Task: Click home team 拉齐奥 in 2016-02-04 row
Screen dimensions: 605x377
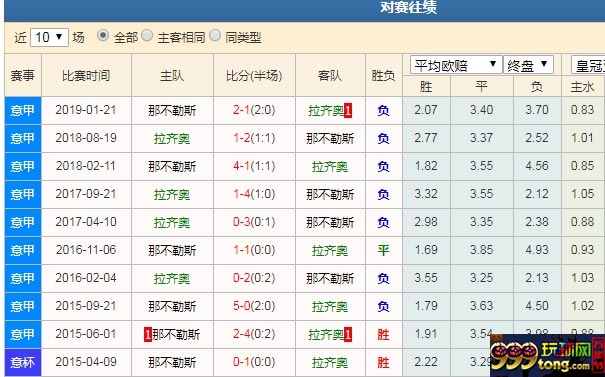Action: 172,279
